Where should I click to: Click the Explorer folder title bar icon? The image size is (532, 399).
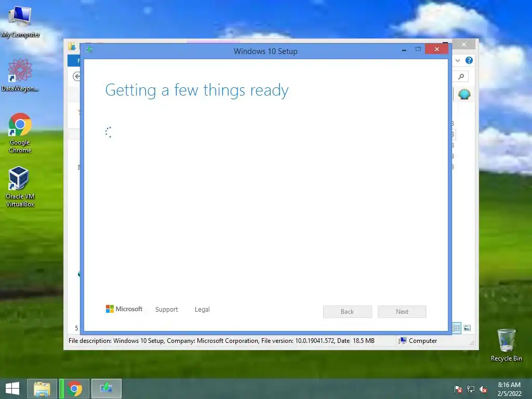[x=72, y=46]
